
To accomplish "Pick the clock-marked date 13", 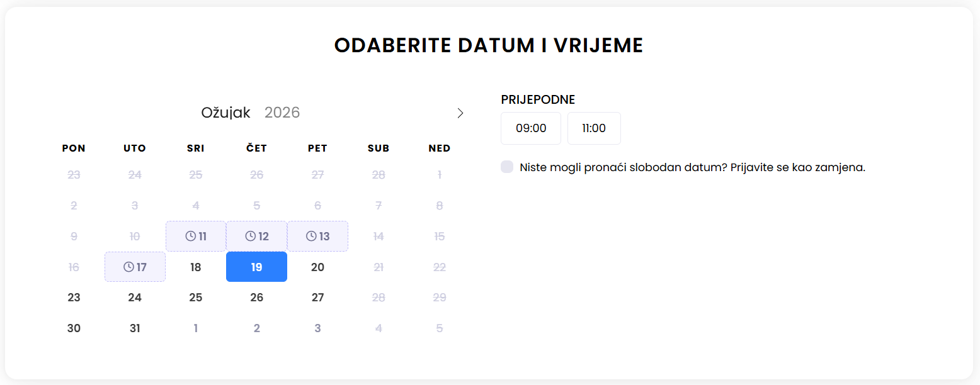I will click(x=318, y=237).
